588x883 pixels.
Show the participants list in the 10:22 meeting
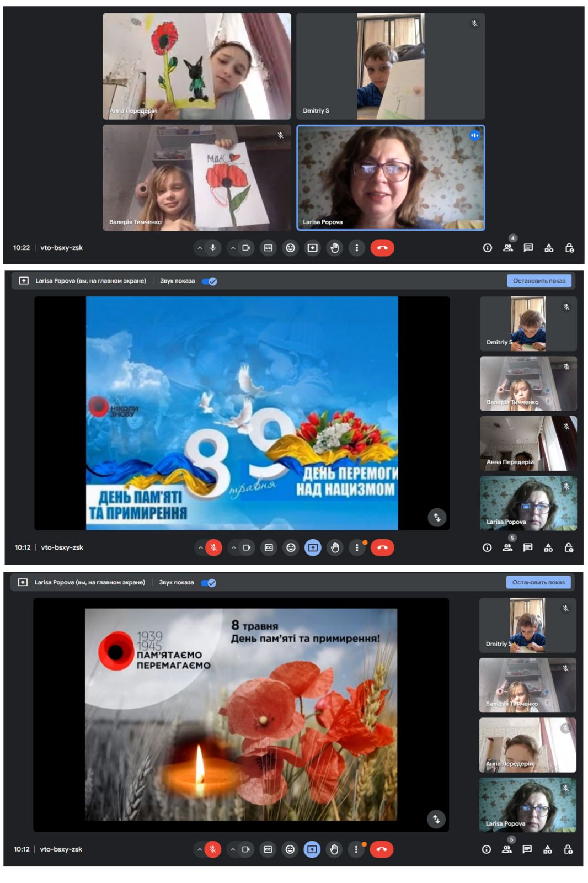[507, 248]
